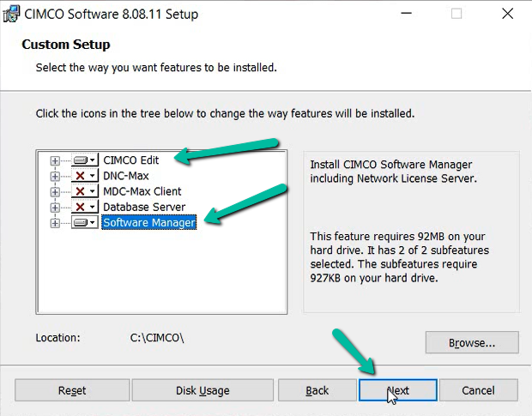Open the Disk Usage dialog
Viewport: 532px width, 416px height.
coord(203,390)
